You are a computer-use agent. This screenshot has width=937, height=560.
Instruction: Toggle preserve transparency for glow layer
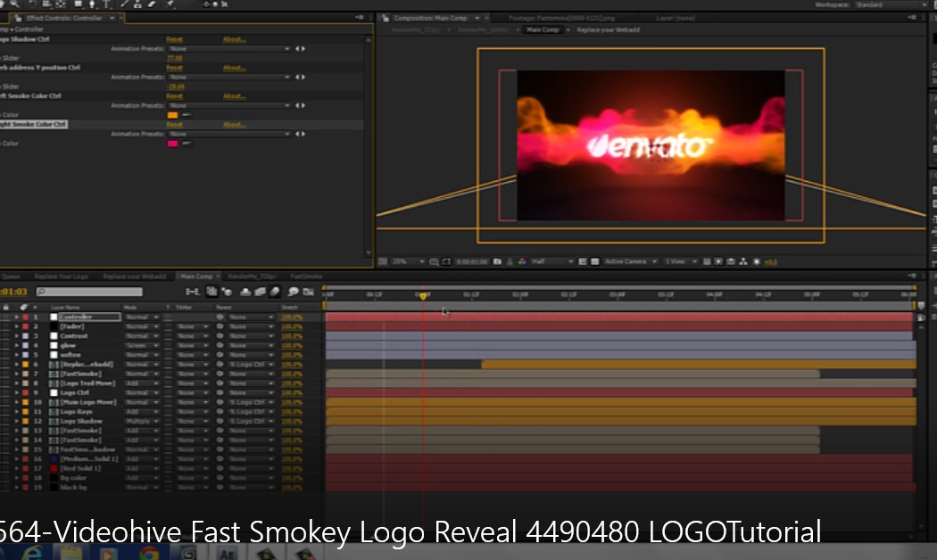click(168, 346)
